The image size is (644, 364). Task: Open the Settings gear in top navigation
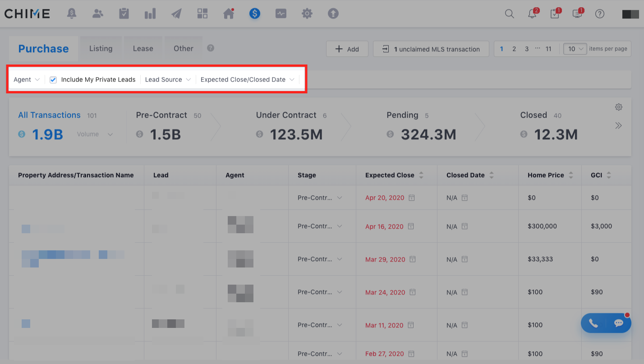click(307, 14)
